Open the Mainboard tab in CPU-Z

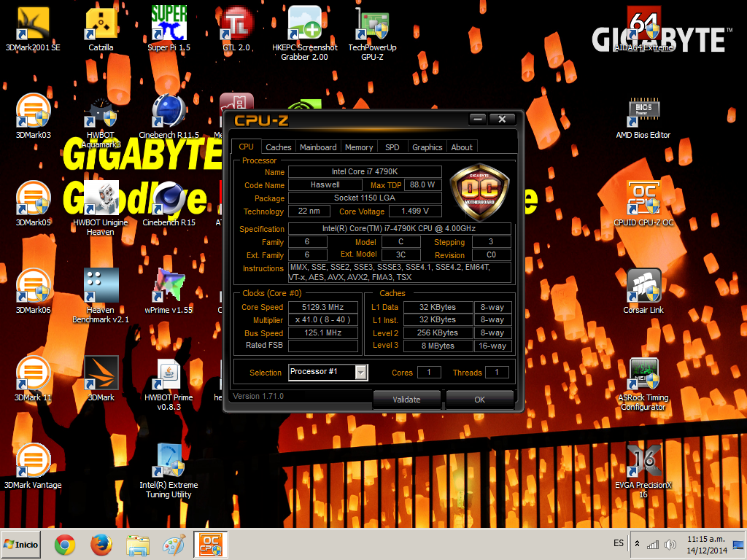[318, 147]
